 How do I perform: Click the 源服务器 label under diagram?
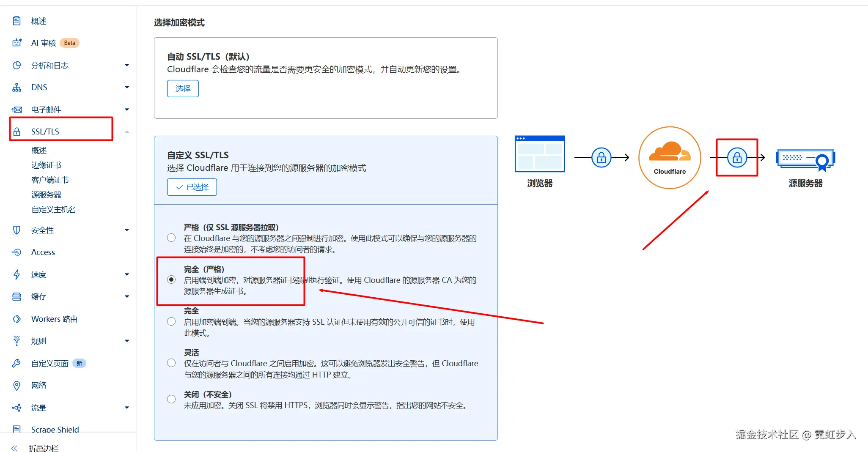[805, 183]
